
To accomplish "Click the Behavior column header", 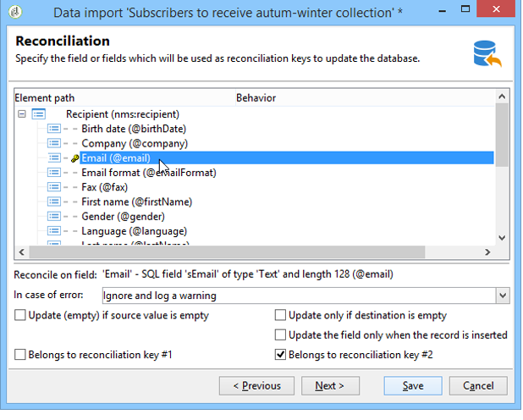I will pos(256,98).
